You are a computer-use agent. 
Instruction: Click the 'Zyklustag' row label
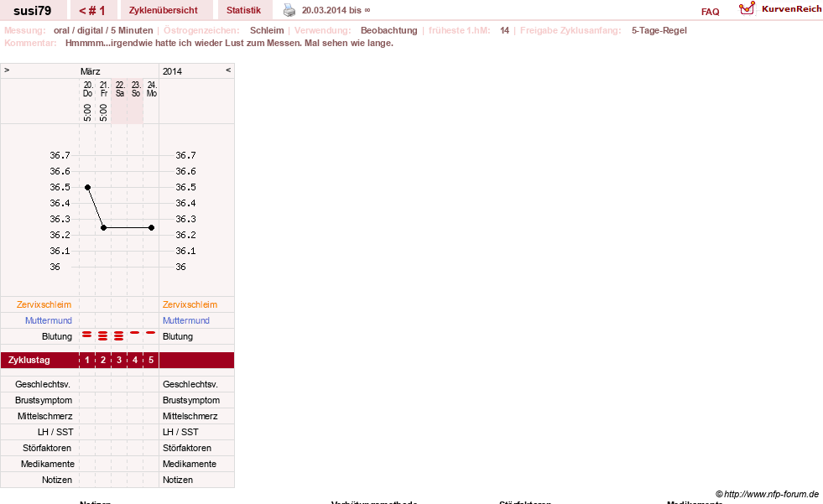point(29,361)
